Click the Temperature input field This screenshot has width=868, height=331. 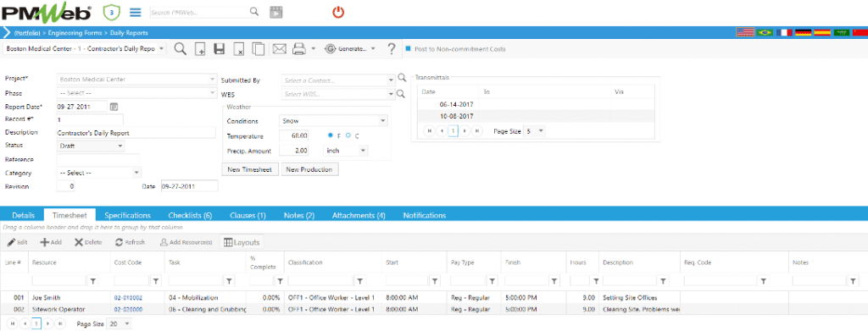point(294,135)
